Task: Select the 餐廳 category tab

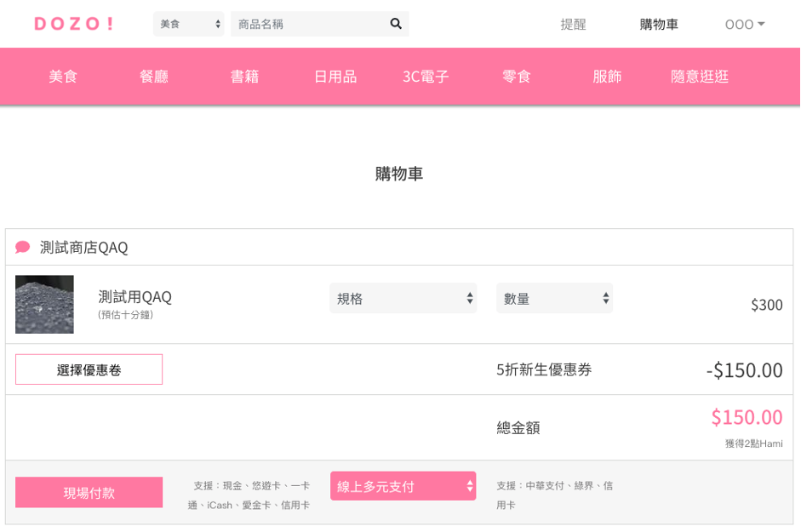Action: click(x=154, y=77)
